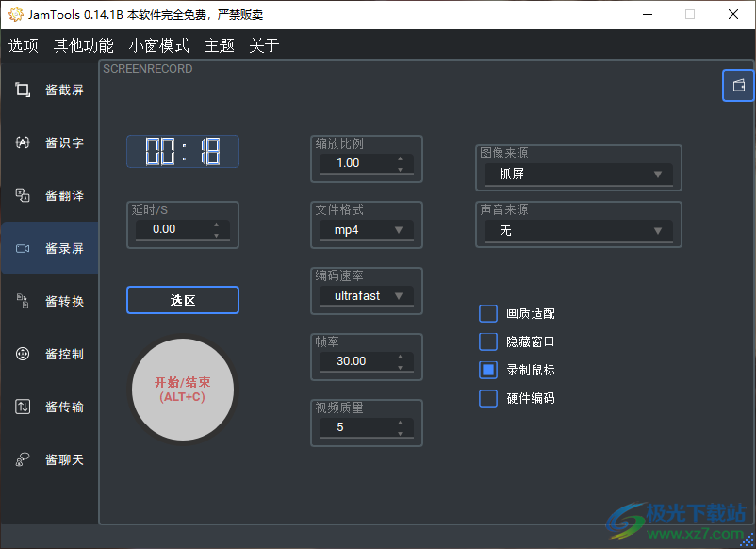
Task: Decrease the 延时/S value with down arrow
Action: [216, 235]
